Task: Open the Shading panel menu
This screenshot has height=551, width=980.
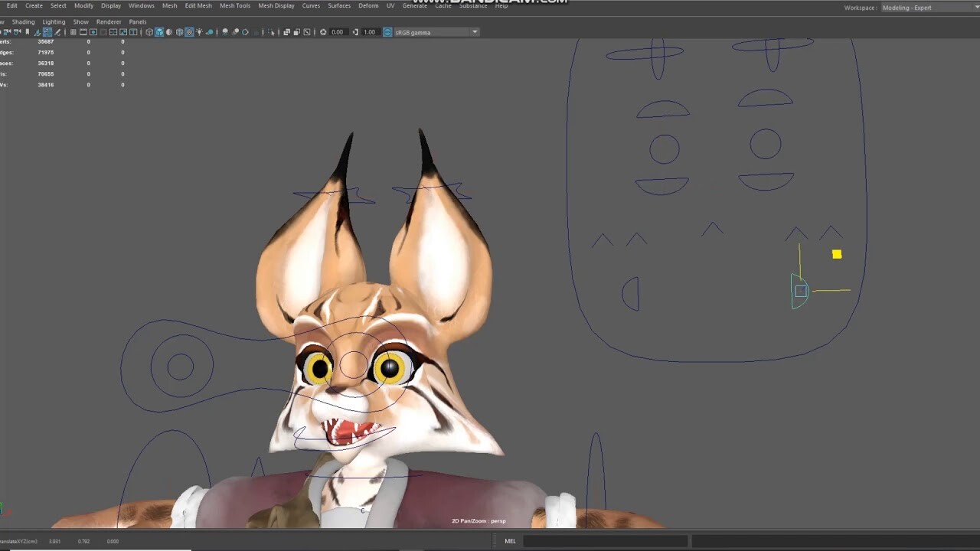Action: tap(23, 21)
